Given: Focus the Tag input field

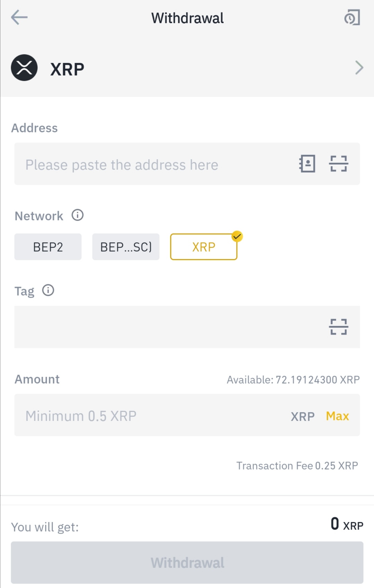Looking at the screenshot, I should click(x=166, y=327).
